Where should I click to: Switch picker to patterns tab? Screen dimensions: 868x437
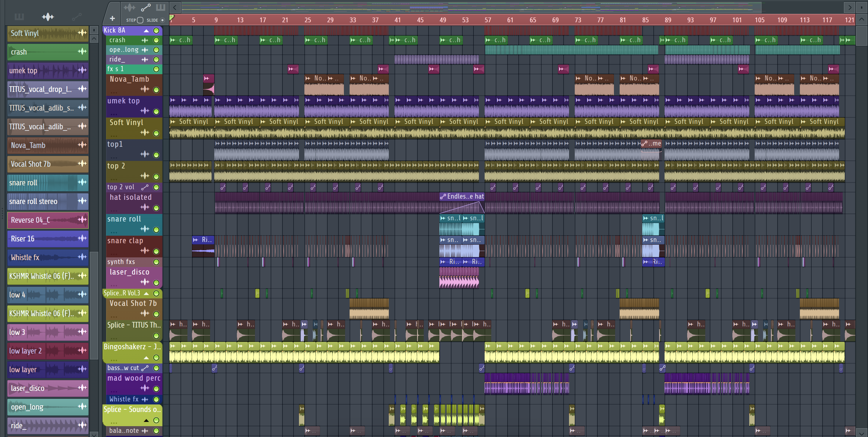click(19, 17)
